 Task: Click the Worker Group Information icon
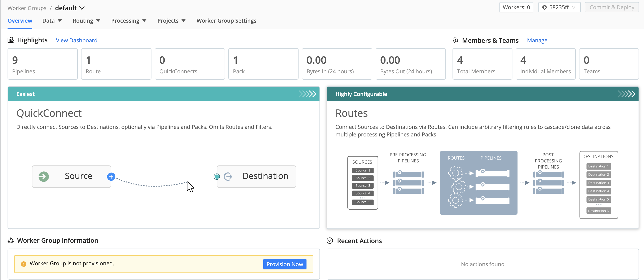coord(11,240)
